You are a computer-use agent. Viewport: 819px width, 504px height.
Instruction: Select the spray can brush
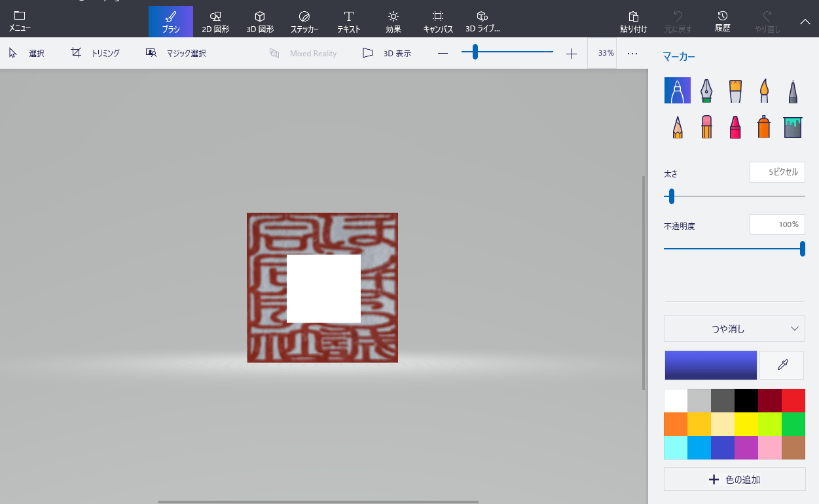click(x=764, y=126)
